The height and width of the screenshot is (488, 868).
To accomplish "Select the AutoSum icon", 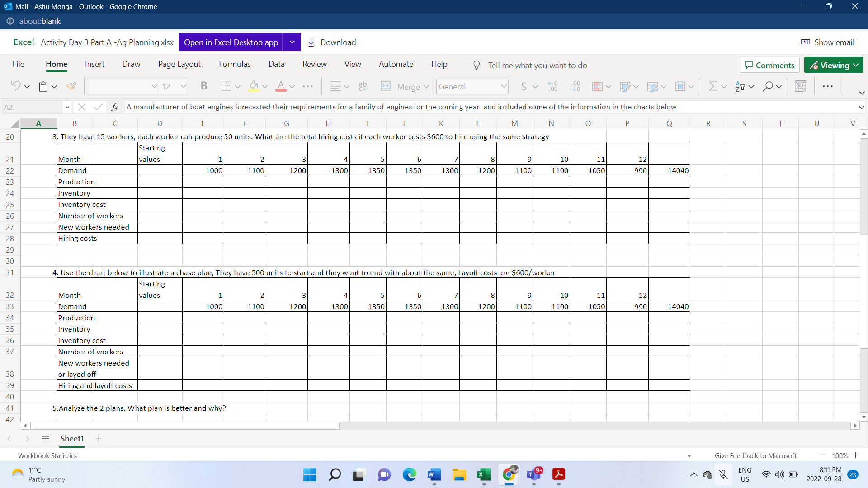I will 712,86.
